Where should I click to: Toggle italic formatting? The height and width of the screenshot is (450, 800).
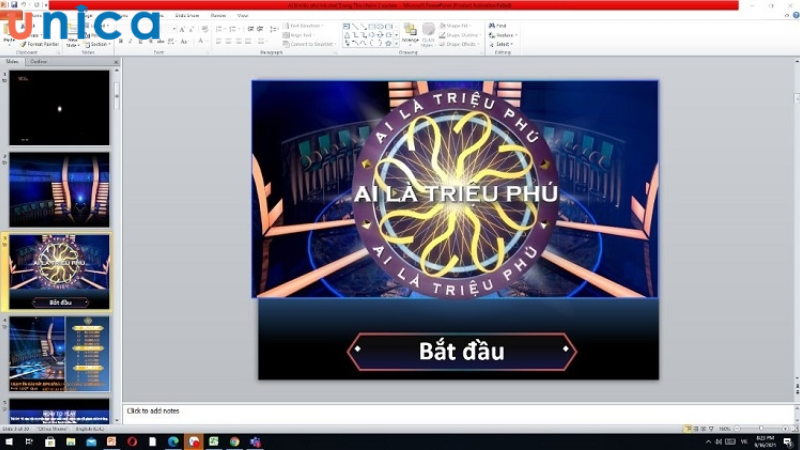(129, 42)
